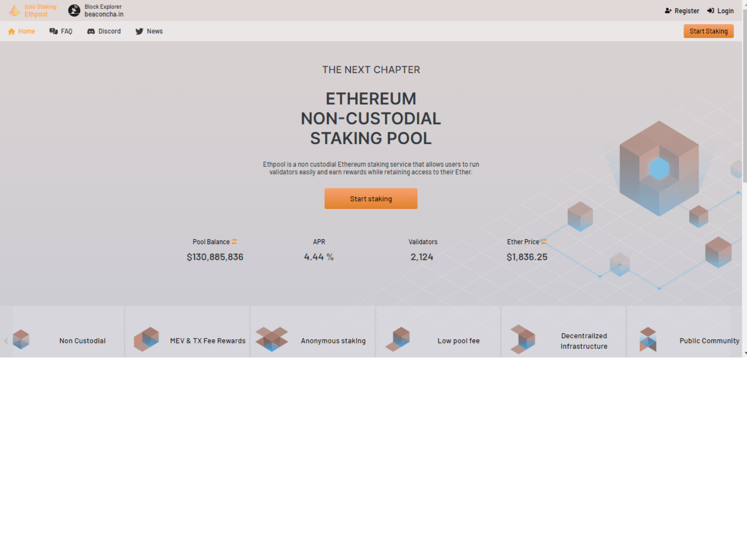Toggle Ether Price currency swap icon

coord(543,241)
